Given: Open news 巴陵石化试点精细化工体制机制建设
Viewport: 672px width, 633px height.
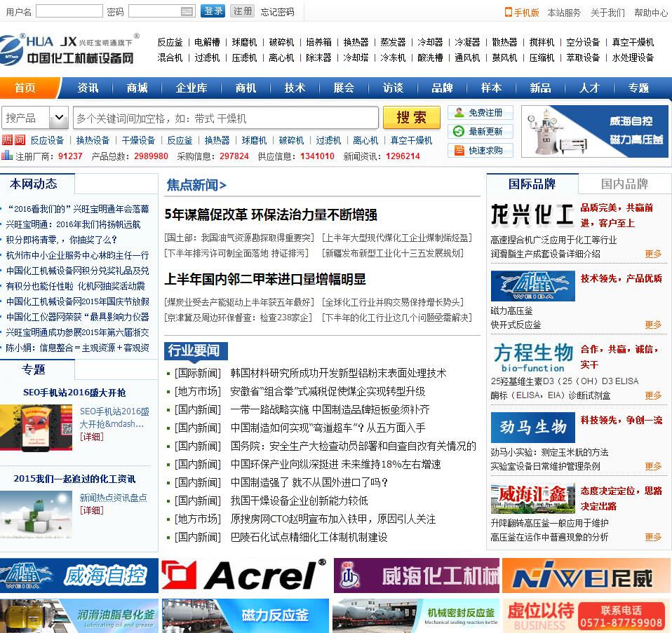Looking at the screenshot, I should pos(309,537).
